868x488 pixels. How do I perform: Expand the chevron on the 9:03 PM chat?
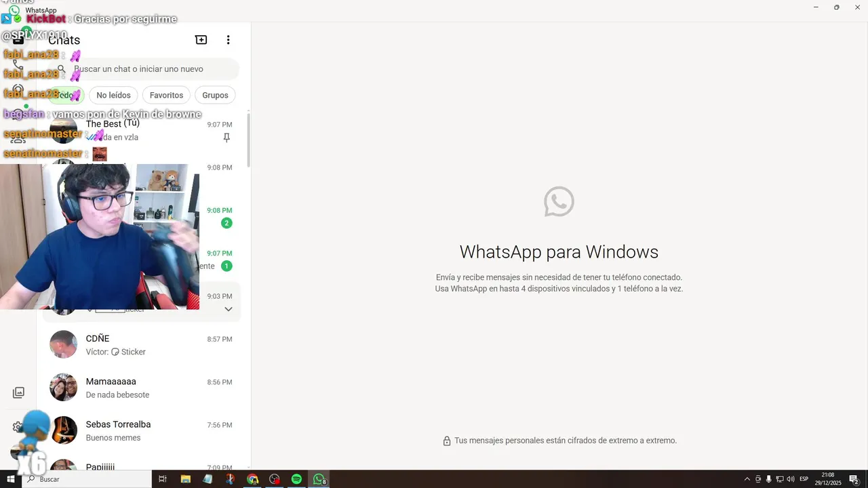coord(229,309)
